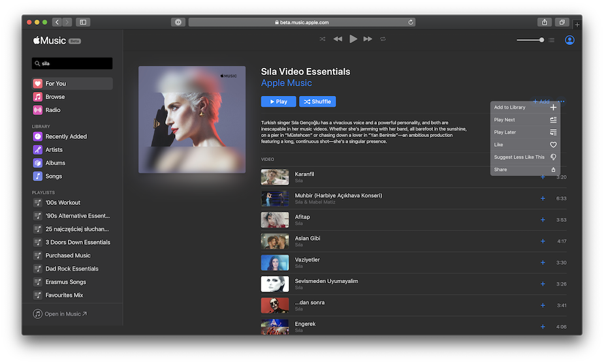Screen dimensions: 604x364
Task: Add Vaziyetler to library with plus
Action: tap(543, 262)
